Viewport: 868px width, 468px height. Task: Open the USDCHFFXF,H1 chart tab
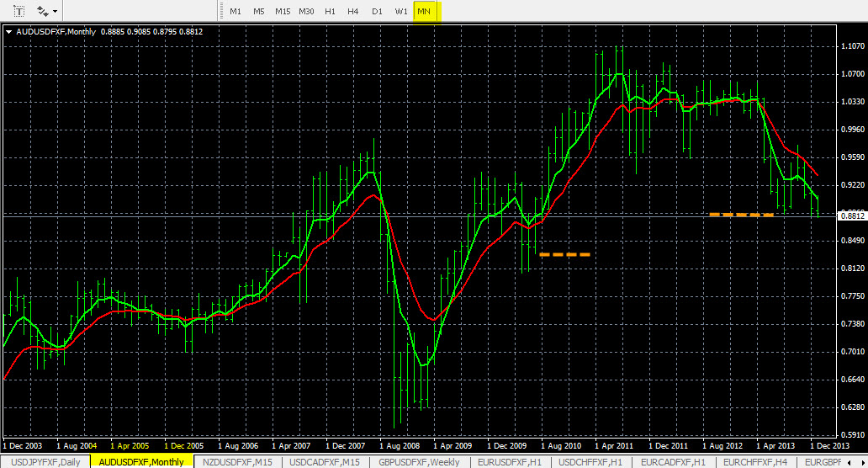point(590,462)
